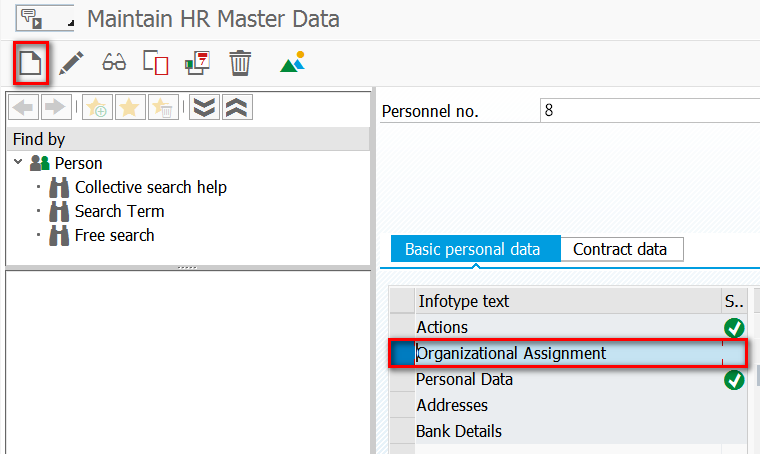This screenshot has height=454, width=760.
Task: Click the collapse all double chevron up
Action: (x=237, y=107)
